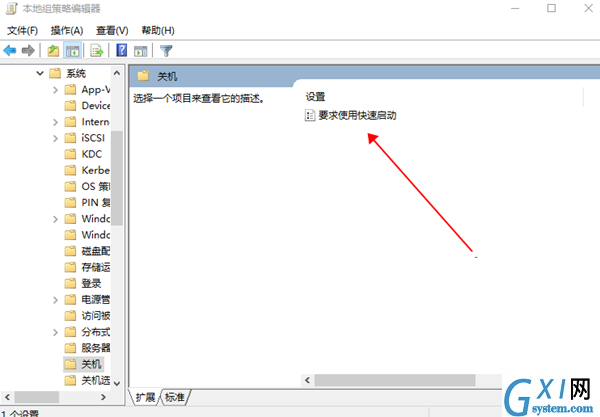Click the Forward arrow in toolbar
This screenshot has height=417, width=600.
coord(28,50)
